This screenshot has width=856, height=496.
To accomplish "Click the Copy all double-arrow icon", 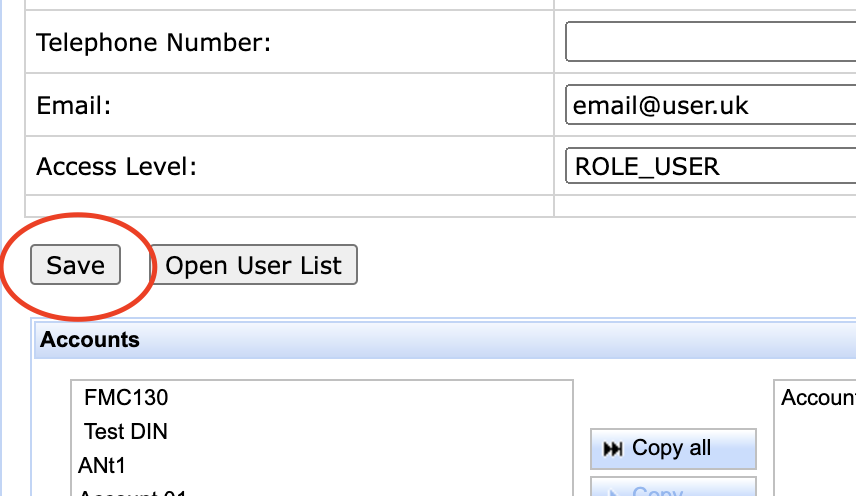I will (x=614, y=449).
